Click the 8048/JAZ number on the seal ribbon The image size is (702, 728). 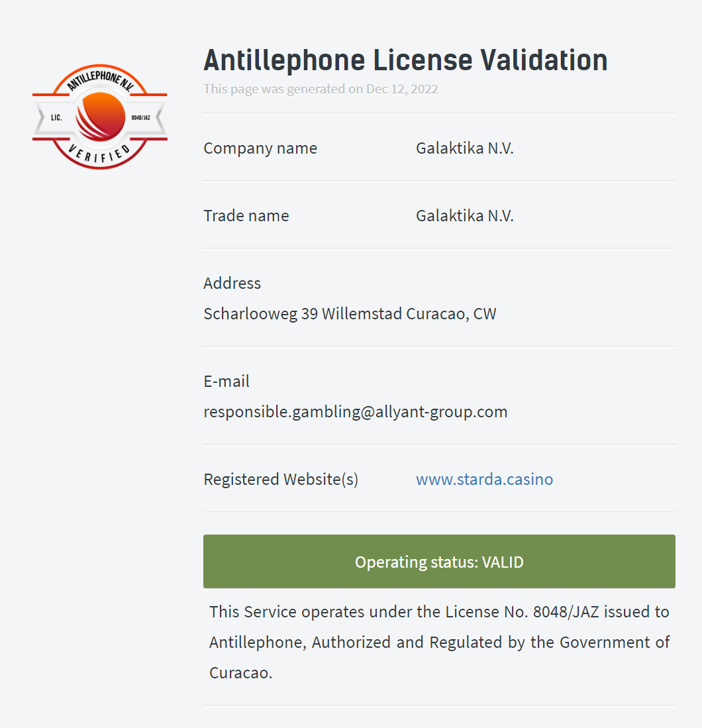(140, 117)
